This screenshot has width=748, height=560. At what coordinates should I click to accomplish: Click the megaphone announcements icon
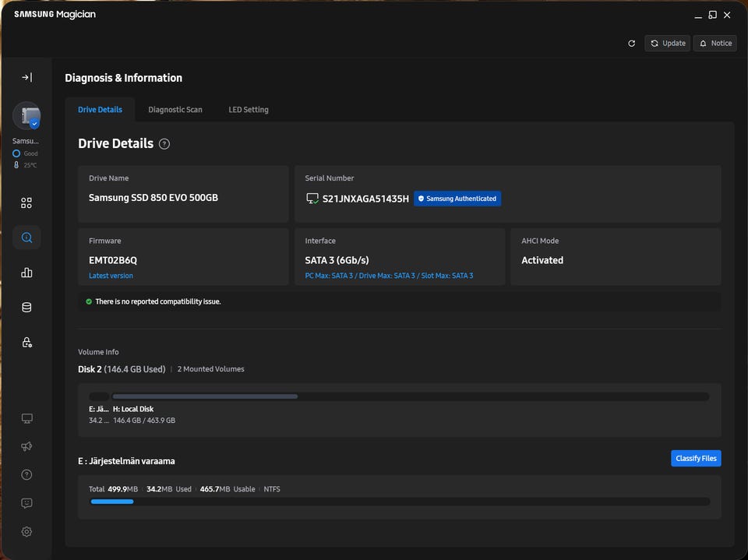coord(26,446)
